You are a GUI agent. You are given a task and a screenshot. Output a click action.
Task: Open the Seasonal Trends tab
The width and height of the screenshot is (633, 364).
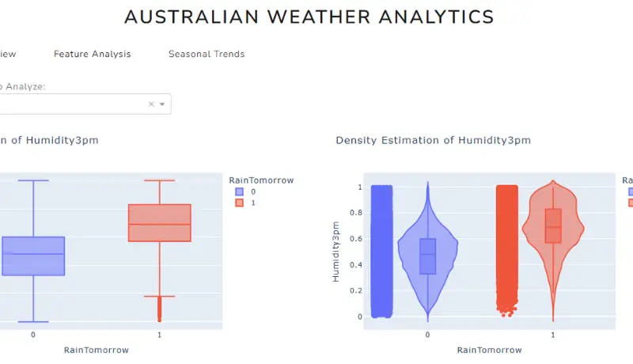pyautogui.click(x=207, y=54)
